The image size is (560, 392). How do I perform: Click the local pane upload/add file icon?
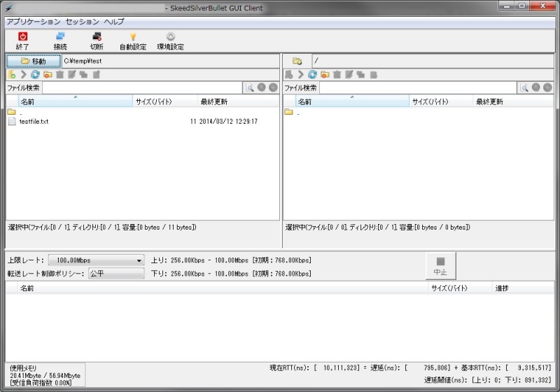11,74
